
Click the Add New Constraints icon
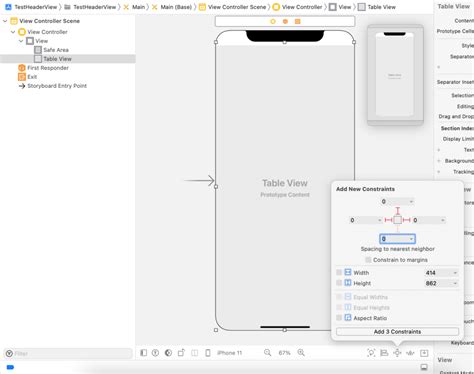click(x=397, y=353)
